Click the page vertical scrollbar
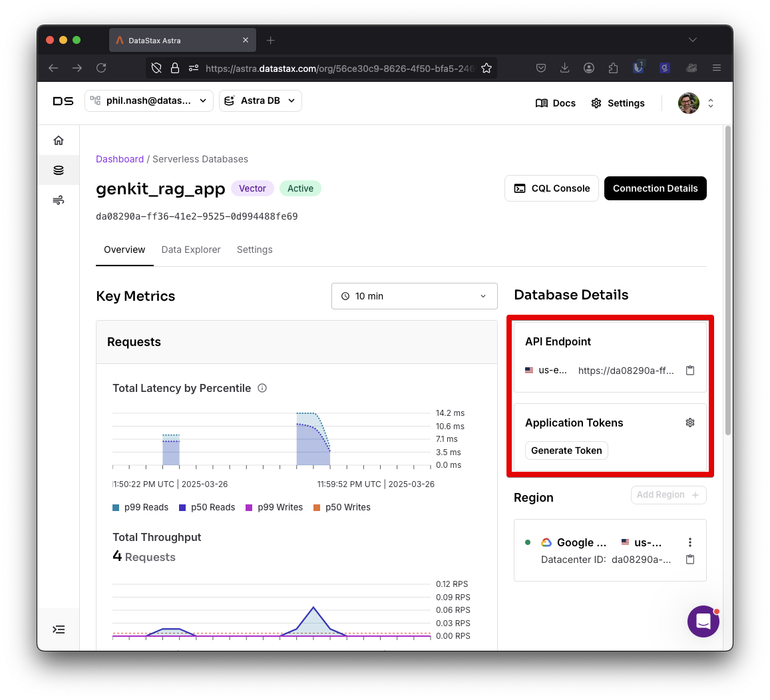 coord(728,280)
